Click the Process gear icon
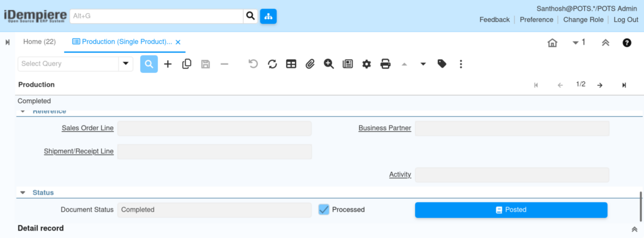This screenshot has width=644, height=238. click(367, 64)
